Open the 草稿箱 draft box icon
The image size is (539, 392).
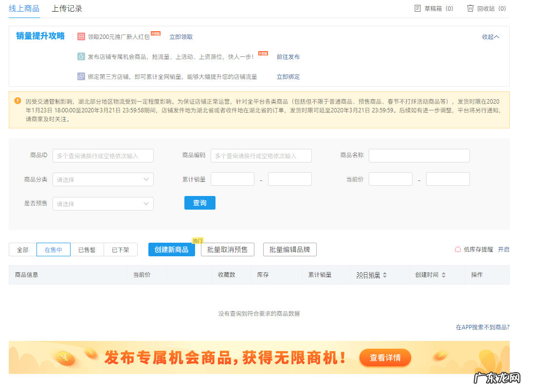417,8
